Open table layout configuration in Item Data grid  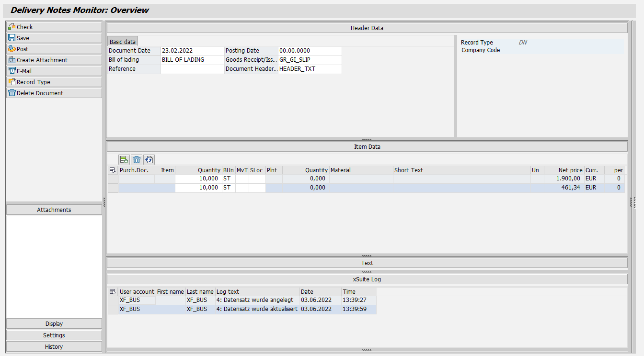coord(113,170)
